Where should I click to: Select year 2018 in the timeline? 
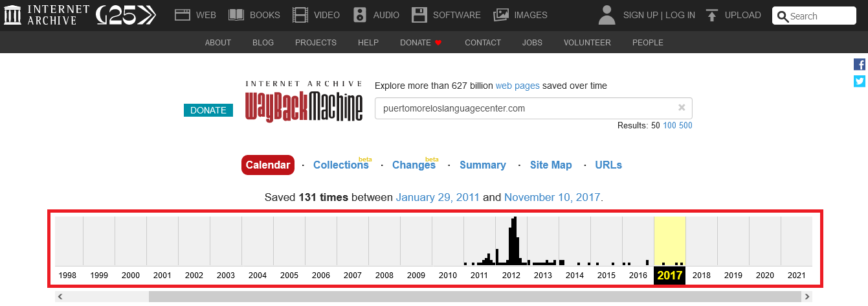coord(702,275)
